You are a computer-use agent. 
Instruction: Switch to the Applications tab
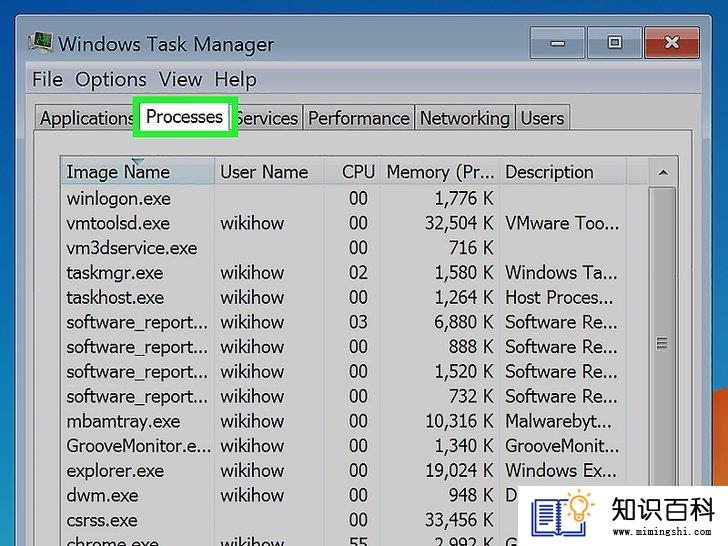click(x=86, y=118)
